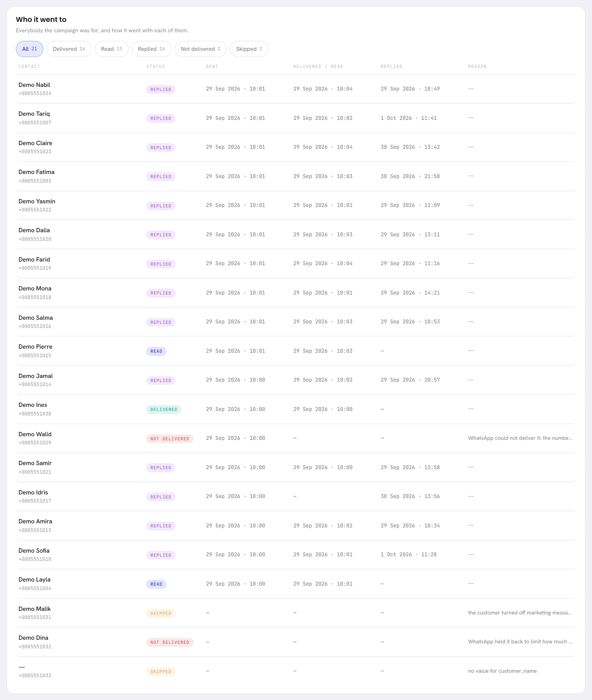Click the READ badge for Demo Pierre

tap(156, 351)
